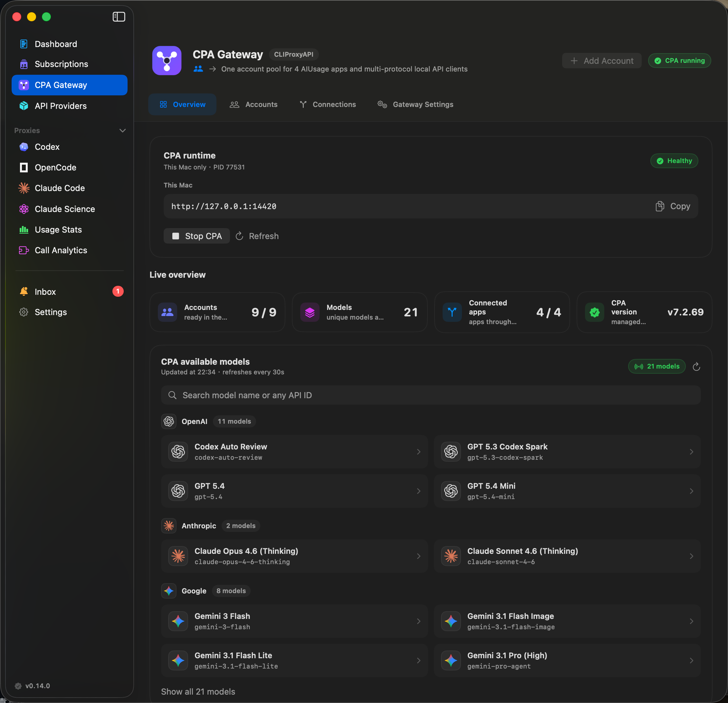Click the Usage Stats bar chart icon

[24, 230]
